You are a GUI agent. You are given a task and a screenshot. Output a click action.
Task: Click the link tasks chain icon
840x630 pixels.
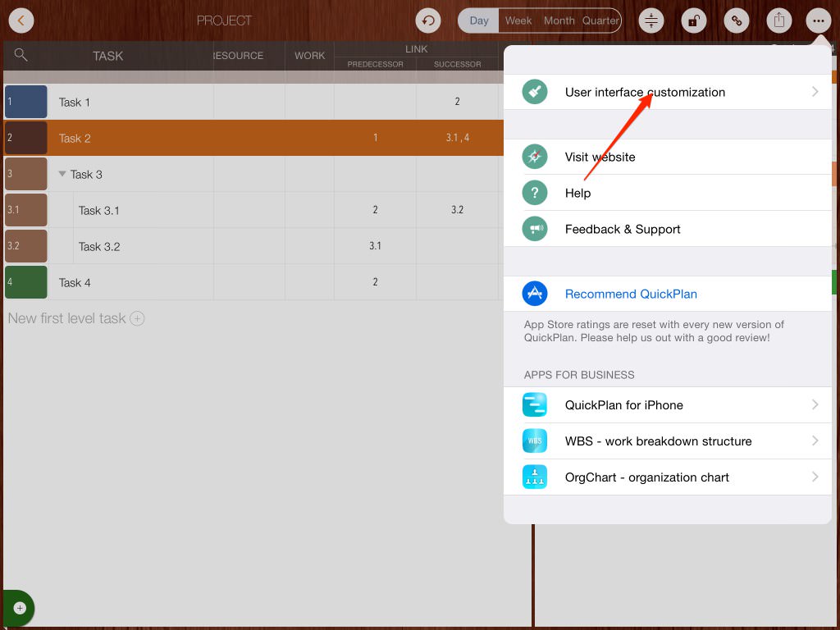737,21
